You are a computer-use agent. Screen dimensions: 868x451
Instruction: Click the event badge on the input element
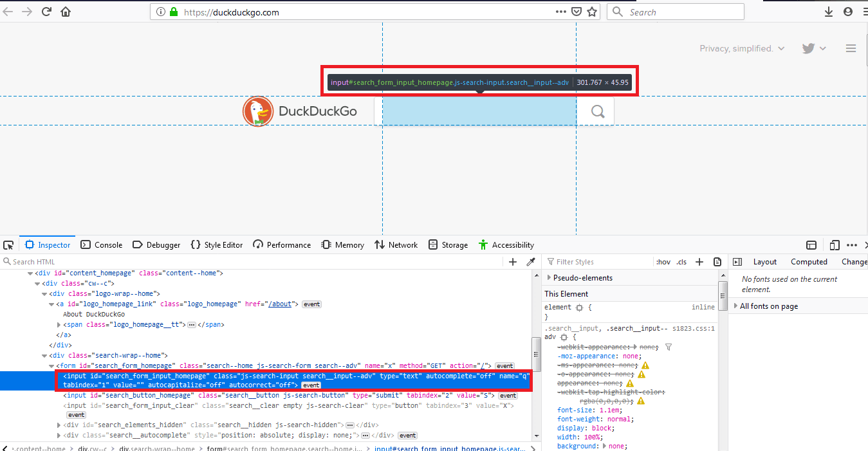click(311, 385)
